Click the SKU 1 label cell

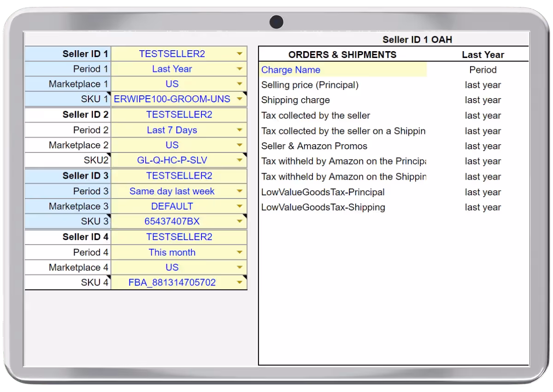click(68, 99)
